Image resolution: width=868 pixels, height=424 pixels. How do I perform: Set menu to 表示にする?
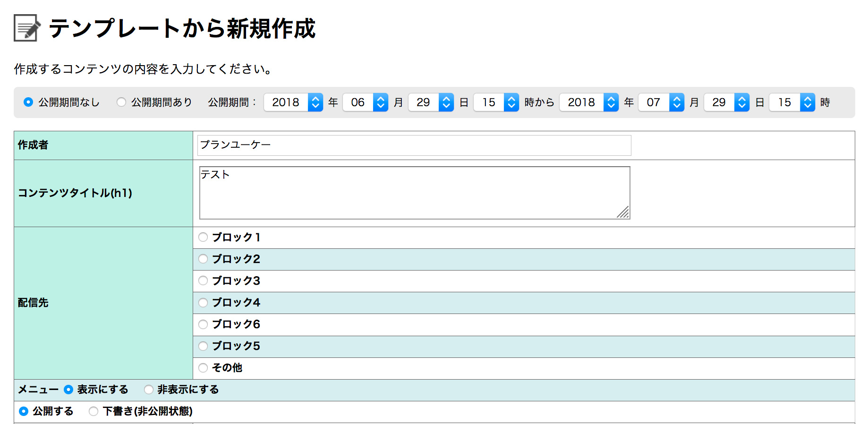click(x=68, y=390)
